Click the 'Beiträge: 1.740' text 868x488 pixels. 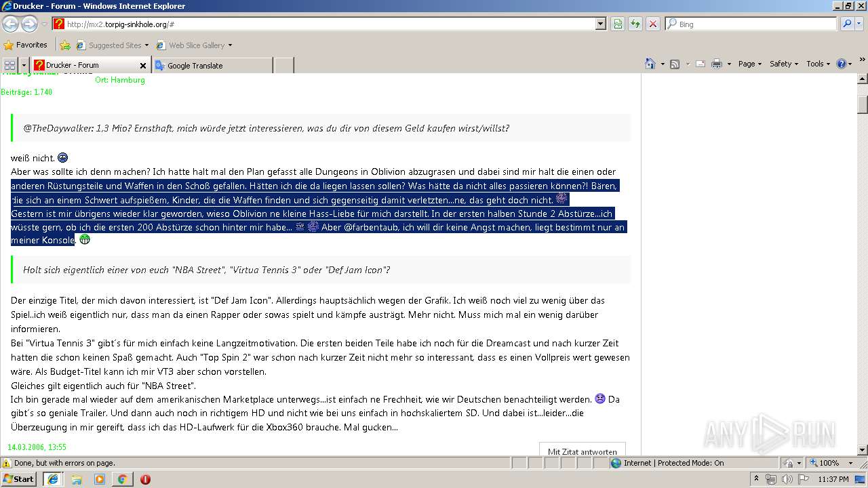(26, 92)
